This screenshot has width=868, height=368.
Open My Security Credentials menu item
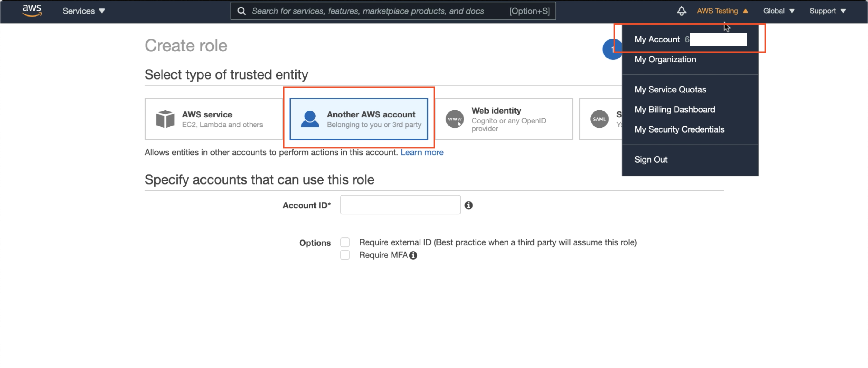(679, 129)
